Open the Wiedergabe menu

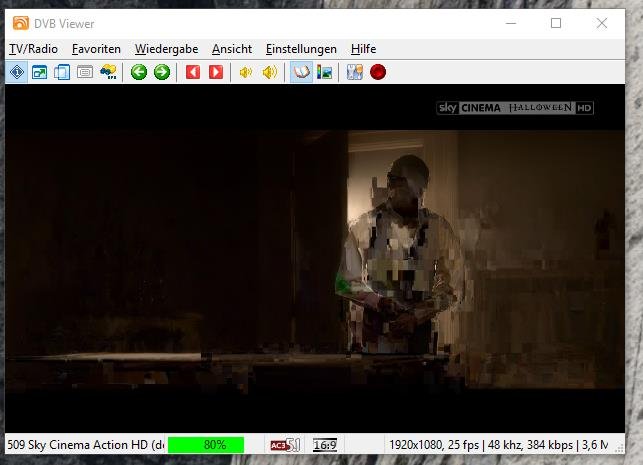(x=166, y=49)
